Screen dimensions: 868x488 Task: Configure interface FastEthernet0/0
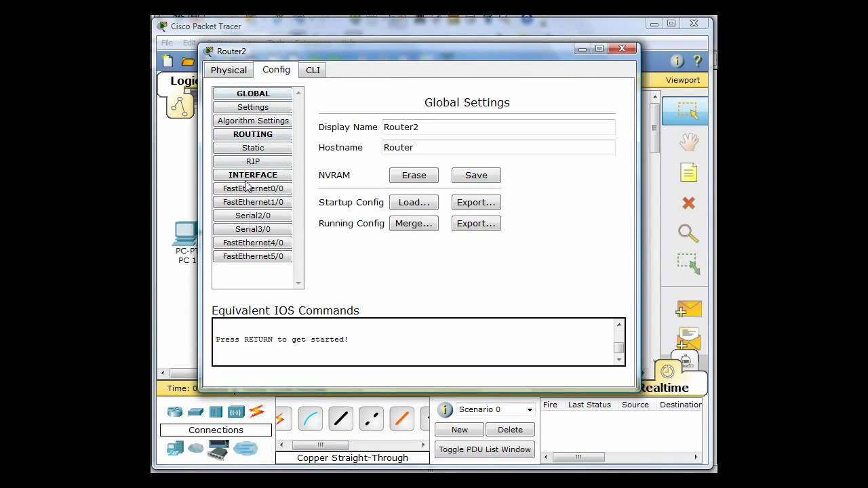pos(253,188)
